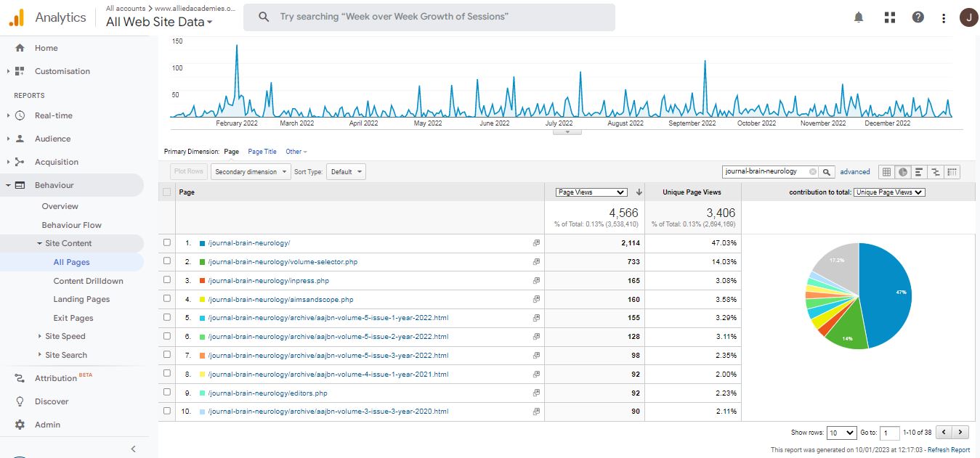Image resolution: width=980 pixels, height=458 pixels.
Task: Click the magnifier button beside the table filter
Action: tap(827, 172)
